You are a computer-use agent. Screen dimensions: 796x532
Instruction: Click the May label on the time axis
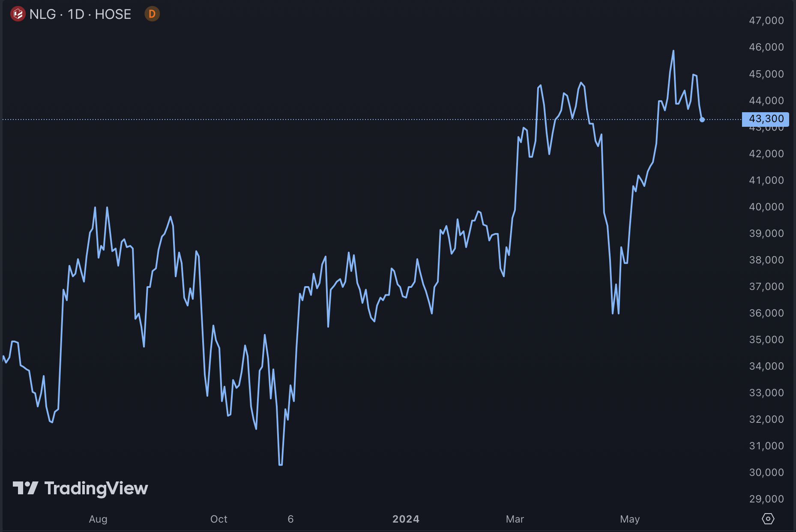point(629,519)
